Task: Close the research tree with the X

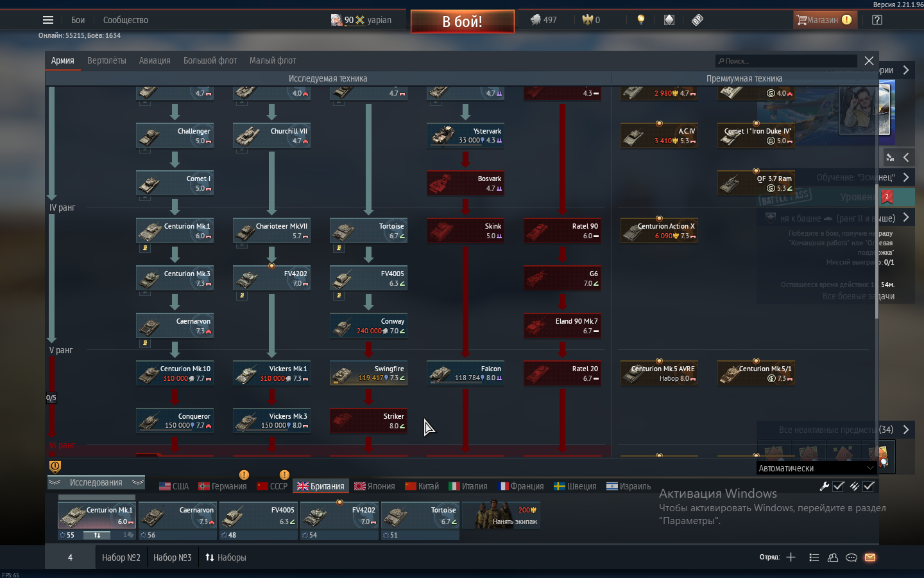Action: coord(869,60)
